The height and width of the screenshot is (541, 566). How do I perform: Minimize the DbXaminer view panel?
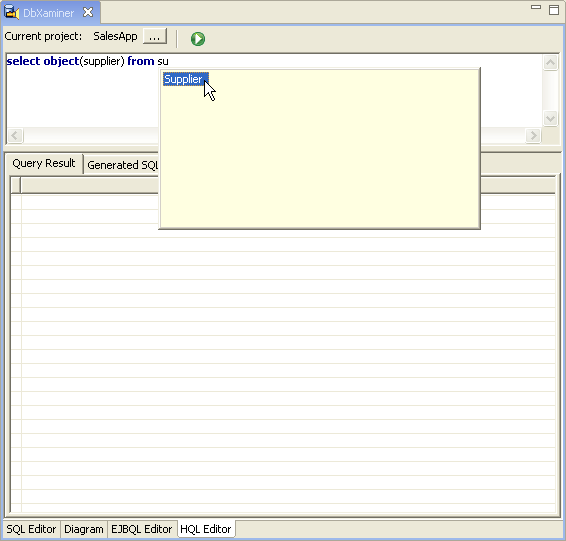[x=536, y=7]
